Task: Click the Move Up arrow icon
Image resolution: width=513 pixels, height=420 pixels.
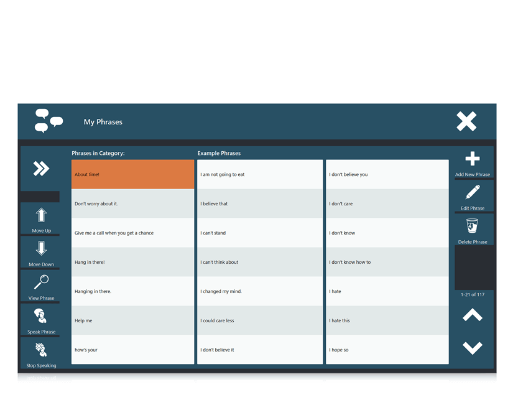Action: coord(42,215)
